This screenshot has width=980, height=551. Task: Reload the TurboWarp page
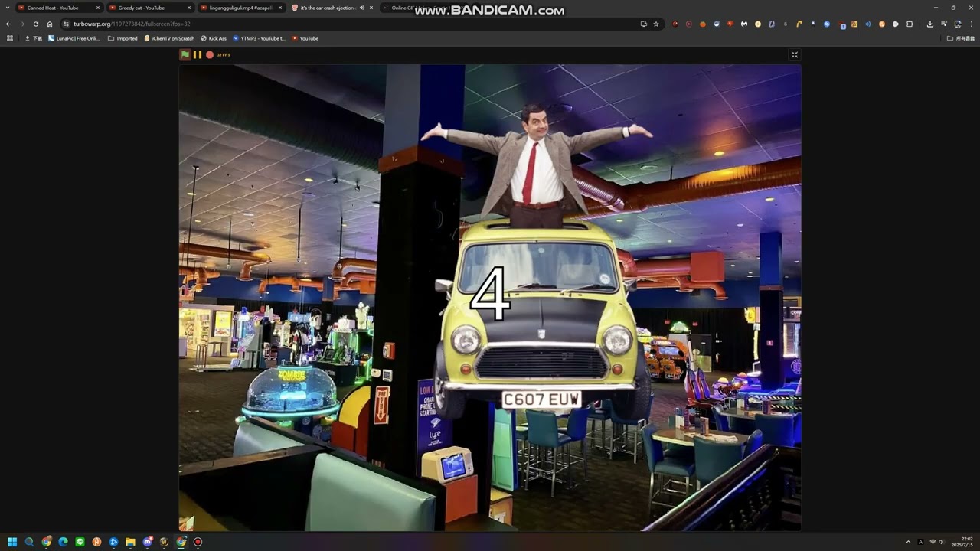point(35,24)
